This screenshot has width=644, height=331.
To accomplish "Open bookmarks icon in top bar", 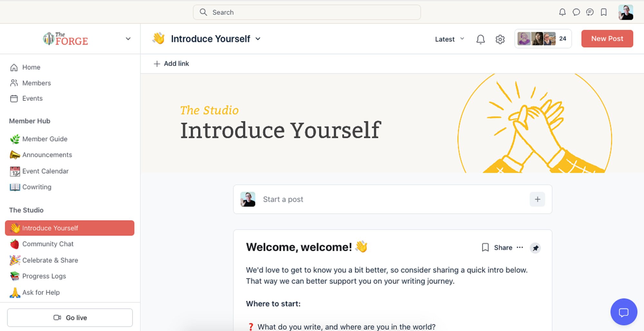I will 604,12.
